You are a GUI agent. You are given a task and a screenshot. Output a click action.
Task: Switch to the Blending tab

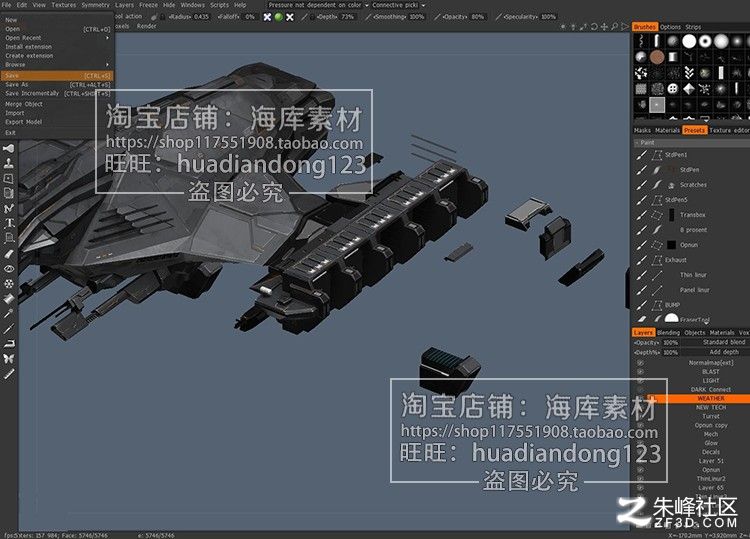tap(668, 332)
